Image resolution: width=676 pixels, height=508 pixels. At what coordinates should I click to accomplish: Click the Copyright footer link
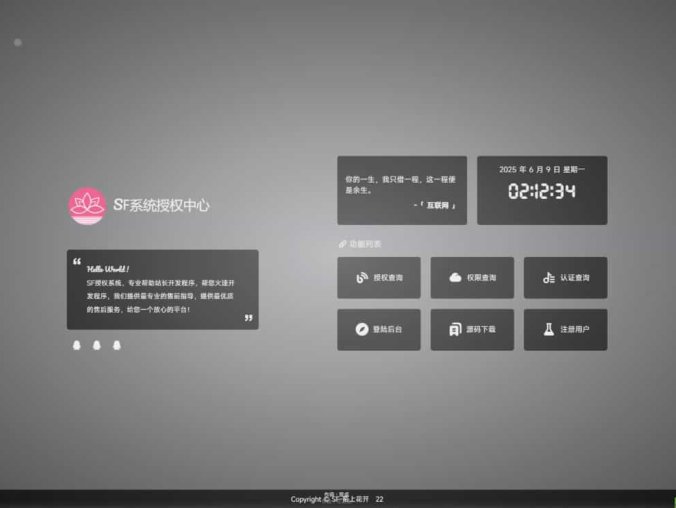pyautogui.click(x=336, y=499)
